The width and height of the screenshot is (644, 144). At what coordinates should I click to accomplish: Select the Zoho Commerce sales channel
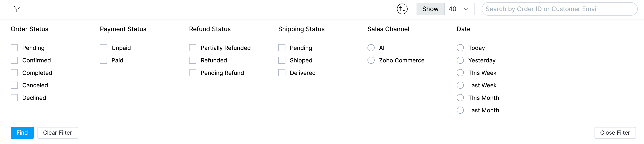tap(371, 60)
